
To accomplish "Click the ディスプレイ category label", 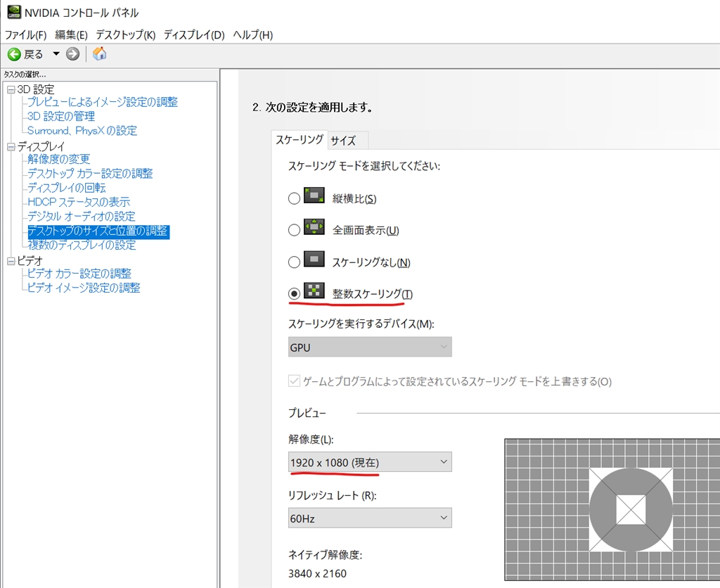I will pos(41,146).
